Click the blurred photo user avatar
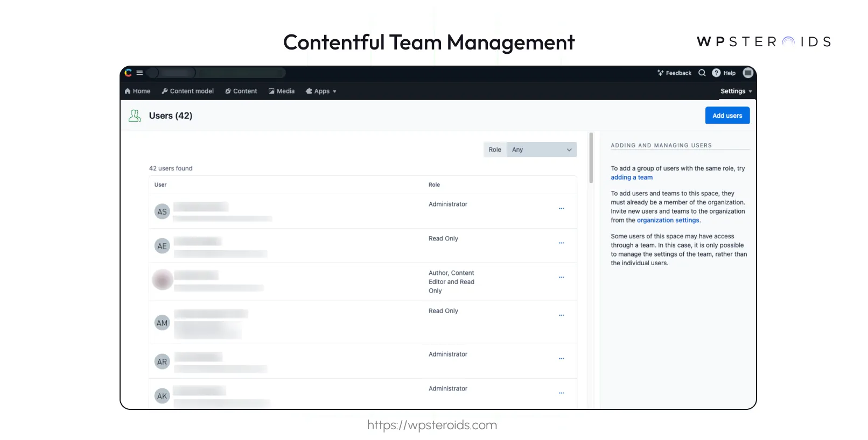 [x=162, y=280]
